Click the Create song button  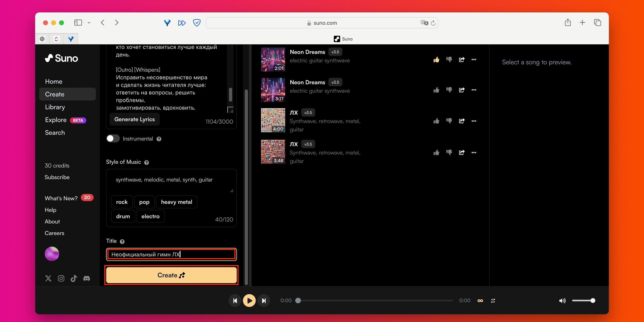click(171, 275)
